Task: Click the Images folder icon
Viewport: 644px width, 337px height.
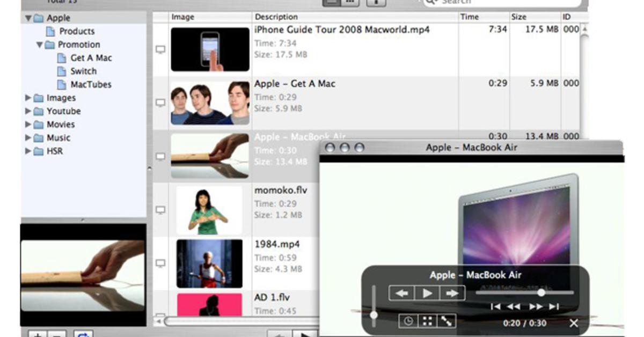Action: 39,98
